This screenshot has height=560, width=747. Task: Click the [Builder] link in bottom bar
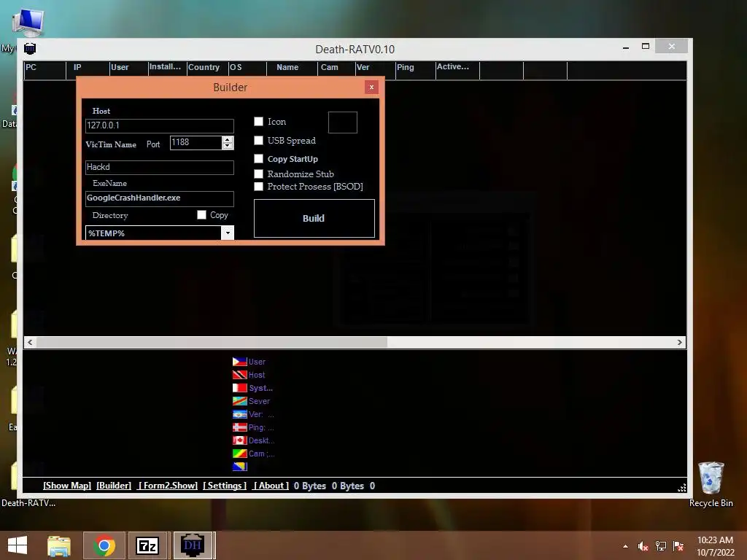[x=114, y=486]
